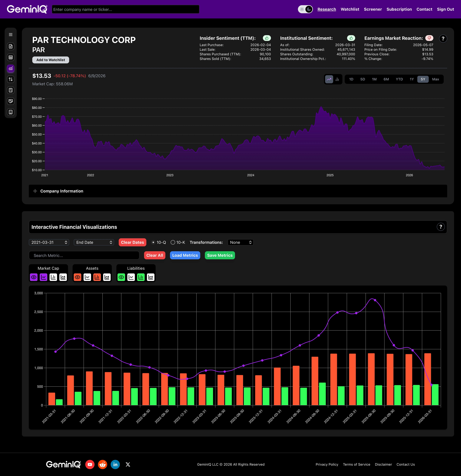Toggle the light/dark theme switch
The width and height of the screenshot is (461, 476).
305,9
